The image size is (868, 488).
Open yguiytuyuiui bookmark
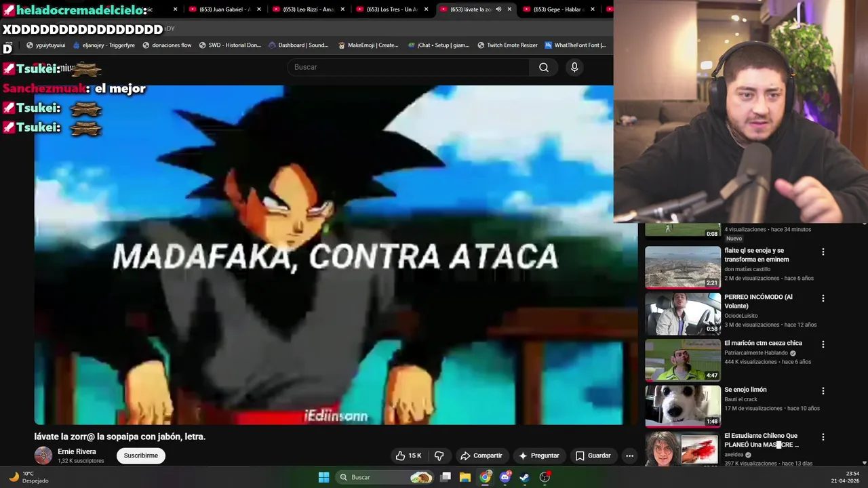(46, 45)
